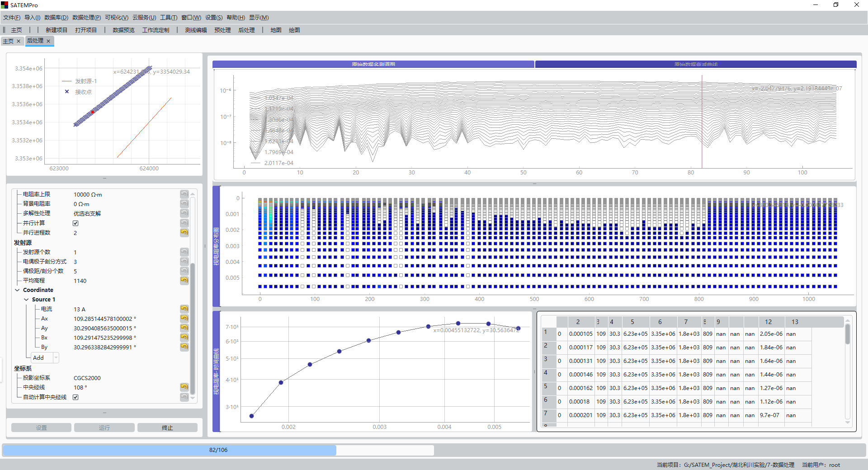Viewport: 868px width, 470px height.
Task: Open the 数据处理(P) menu
Action: tap(86, 18)
